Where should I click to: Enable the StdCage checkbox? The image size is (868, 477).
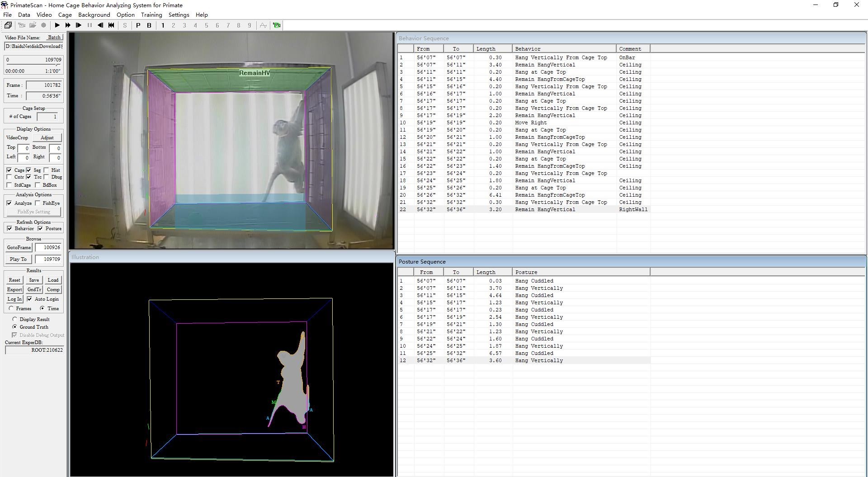(x=9, y=185)
